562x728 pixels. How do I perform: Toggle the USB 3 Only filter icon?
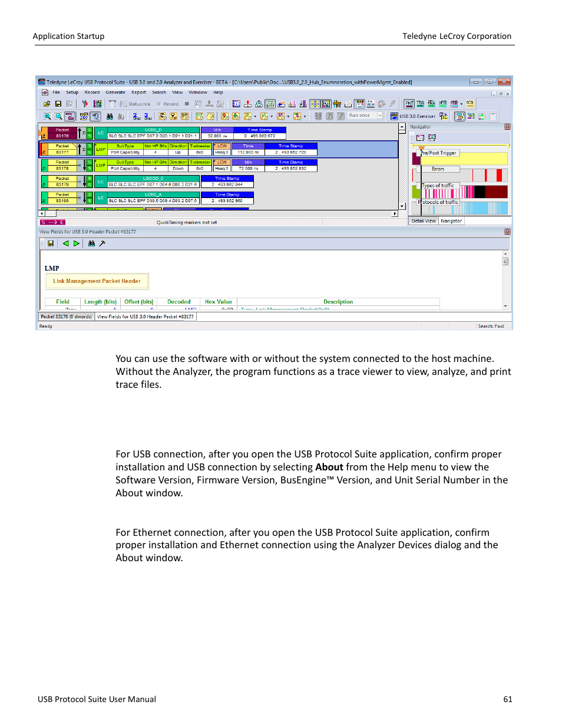(147, 116)
